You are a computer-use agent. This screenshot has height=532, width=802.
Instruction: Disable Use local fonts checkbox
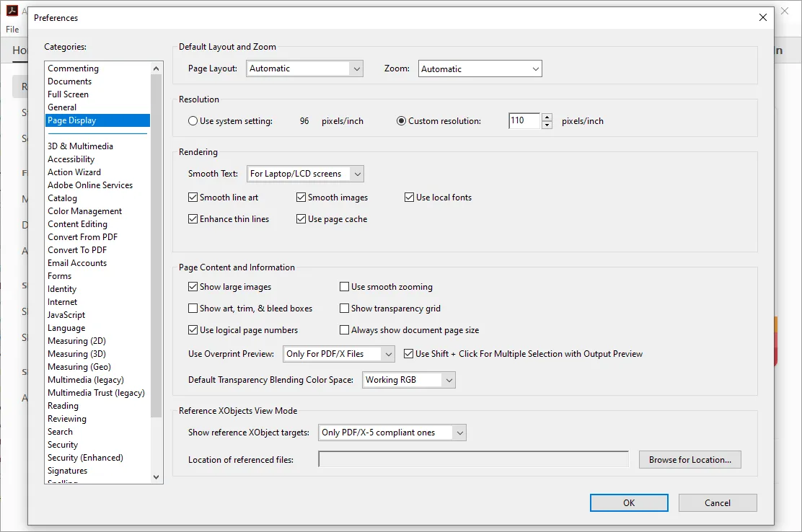pos(410,198)
